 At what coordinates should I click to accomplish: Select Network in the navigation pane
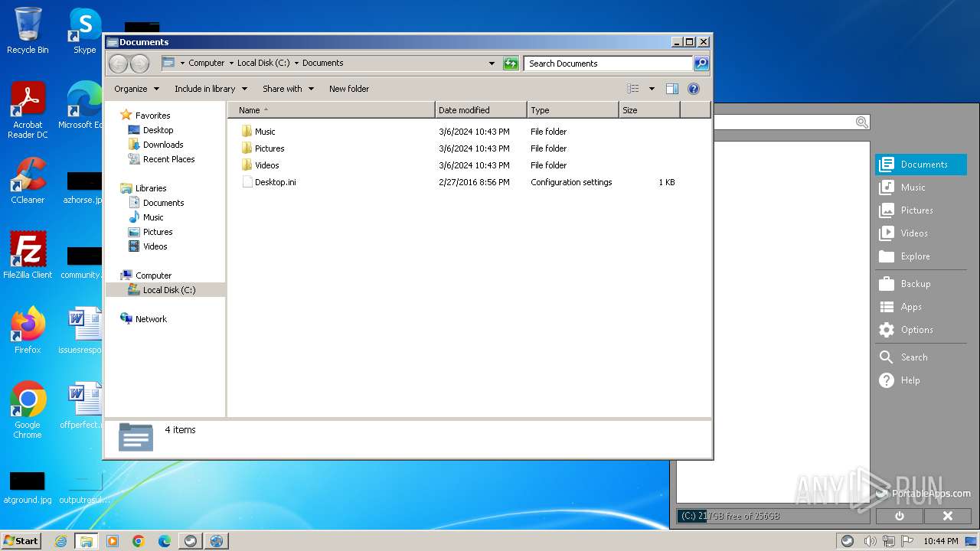151,319
